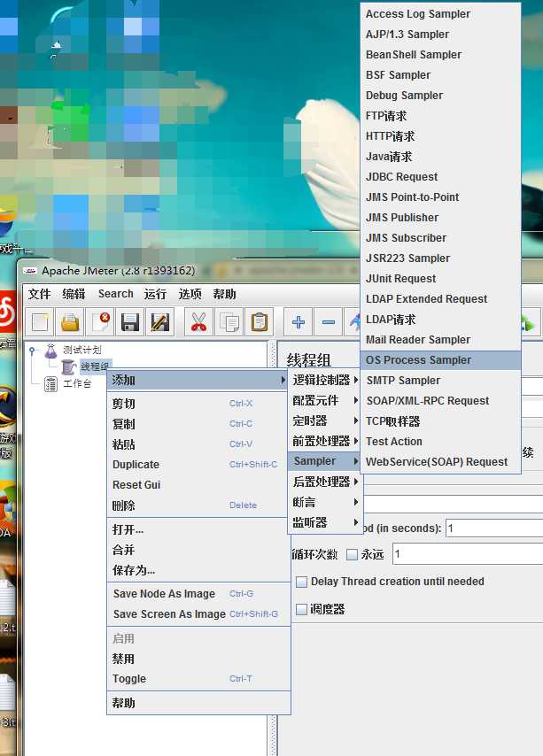The width and height of the screenshot is (543, 756).
Task: Choose HTTP请求 sampler
Action: click(x=440, y=136)
